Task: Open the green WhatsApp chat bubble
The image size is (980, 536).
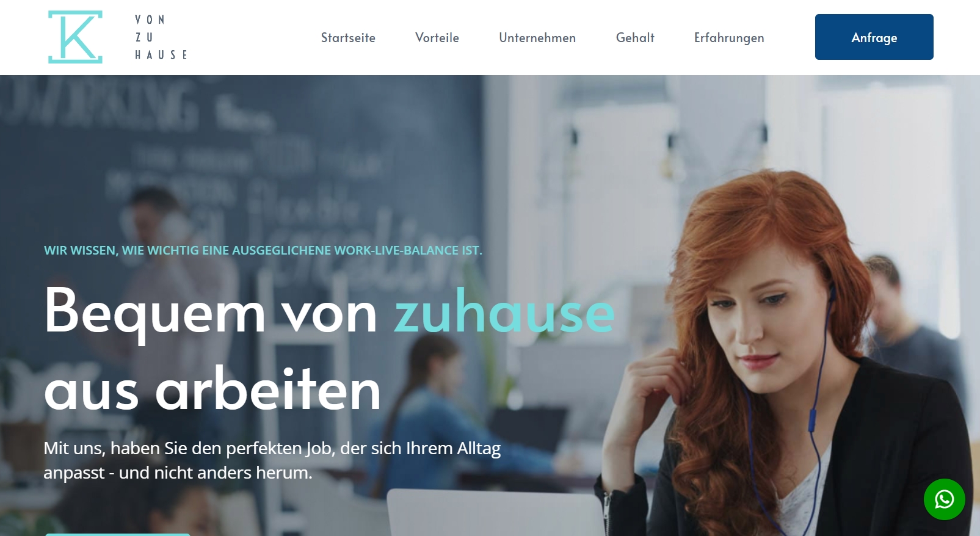Action: click(x=944, y=499)
